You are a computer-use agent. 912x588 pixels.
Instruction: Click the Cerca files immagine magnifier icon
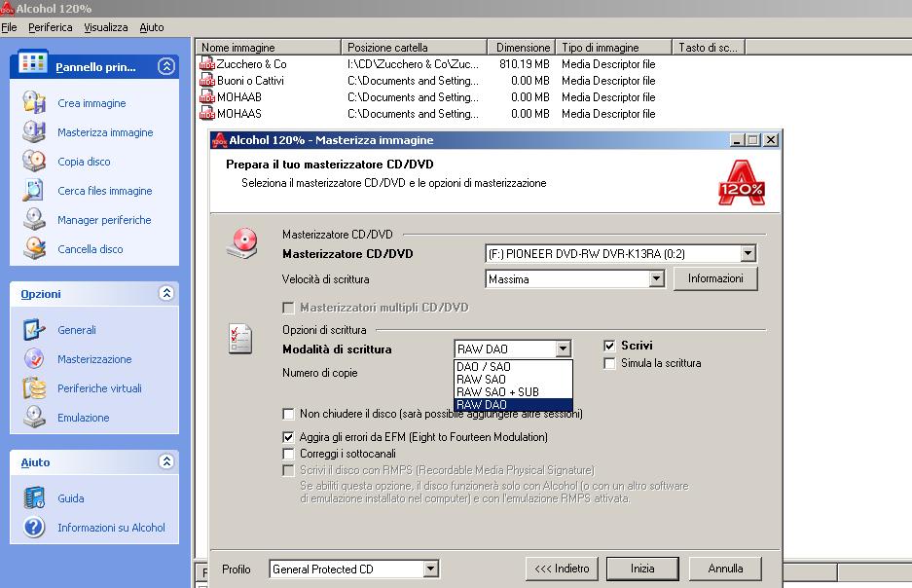pyautogui.click(x=34, y=190)
